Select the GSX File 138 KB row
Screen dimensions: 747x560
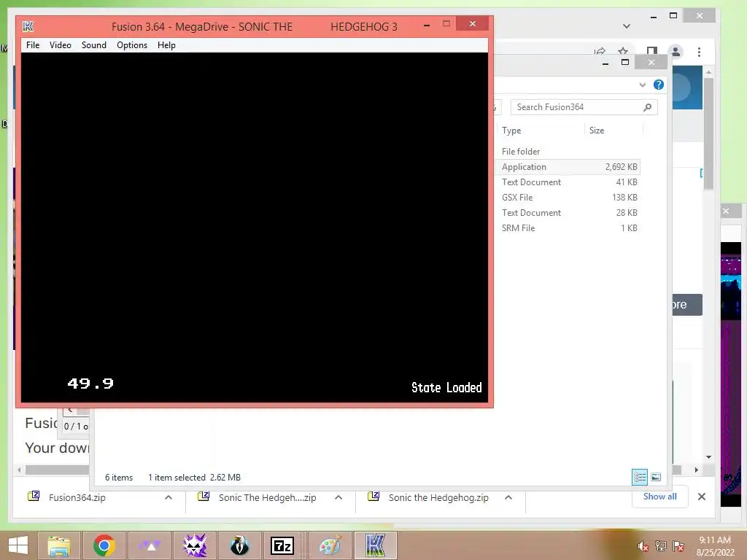coord(568,197)
